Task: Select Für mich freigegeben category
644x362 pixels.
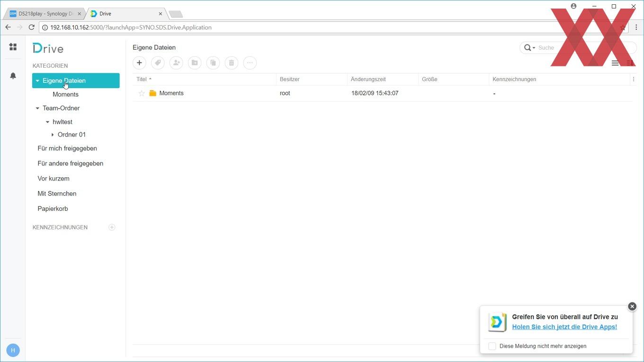Action: [67, 148]
